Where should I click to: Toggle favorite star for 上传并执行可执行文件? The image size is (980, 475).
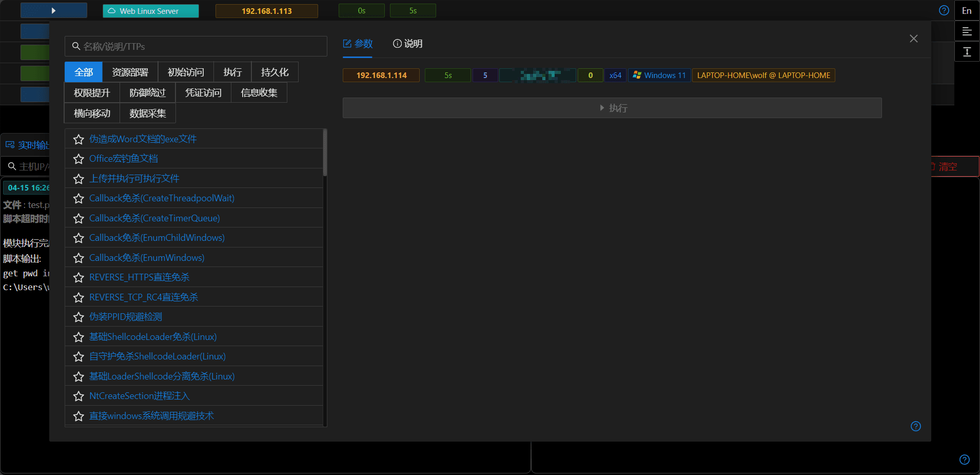point(79,179)
